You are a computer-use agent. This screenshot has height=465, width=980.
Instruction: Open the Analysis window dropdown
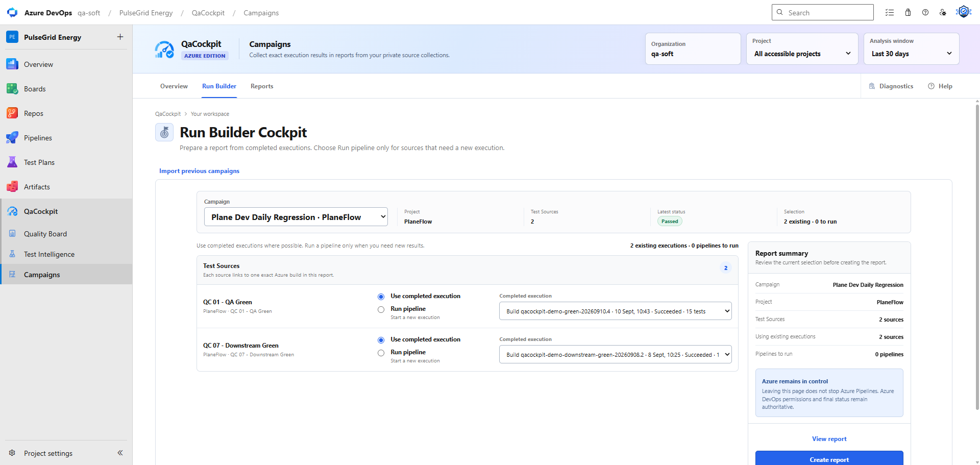point(911,48)
